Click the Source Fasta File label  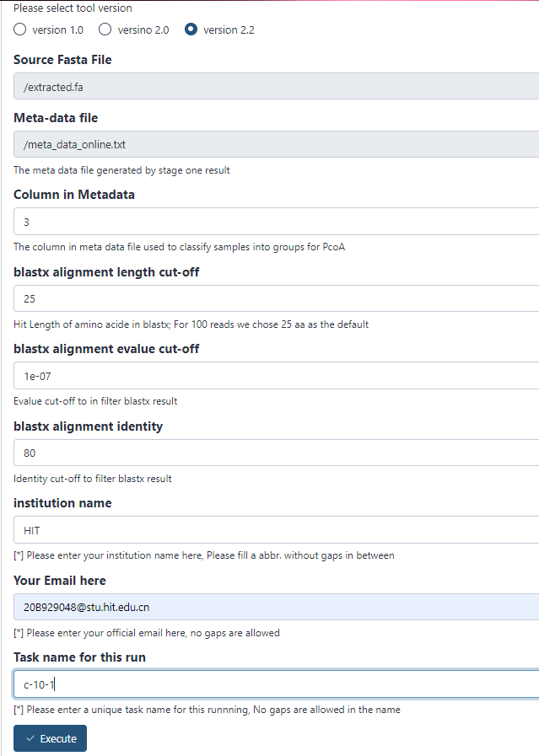pos(64,59)
